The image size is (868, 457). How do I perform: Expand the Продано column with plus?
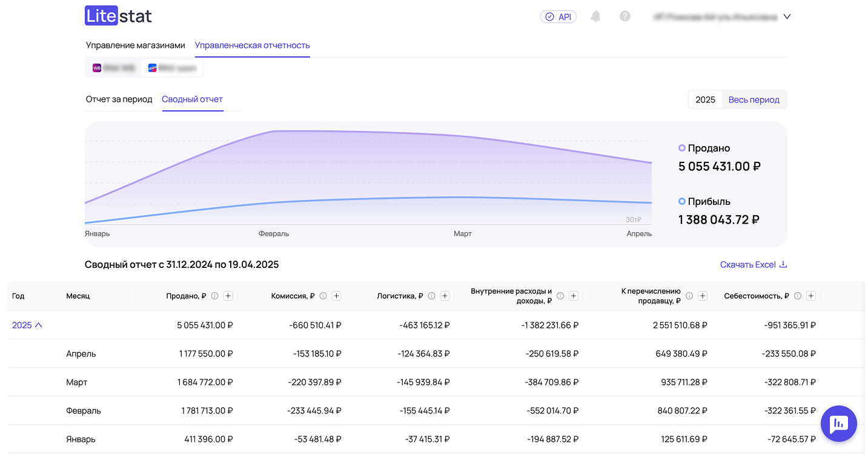point(228,296)
